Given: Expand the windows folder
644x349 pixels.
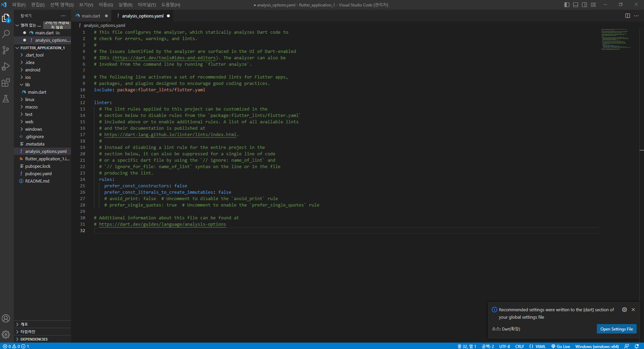Looking at the screenshot, I should click(33, 129).
